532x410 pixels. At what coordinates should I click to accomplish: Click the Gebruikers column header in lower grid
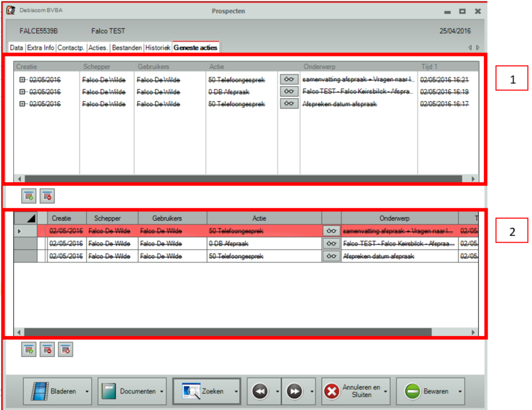[x=172, y=218]
